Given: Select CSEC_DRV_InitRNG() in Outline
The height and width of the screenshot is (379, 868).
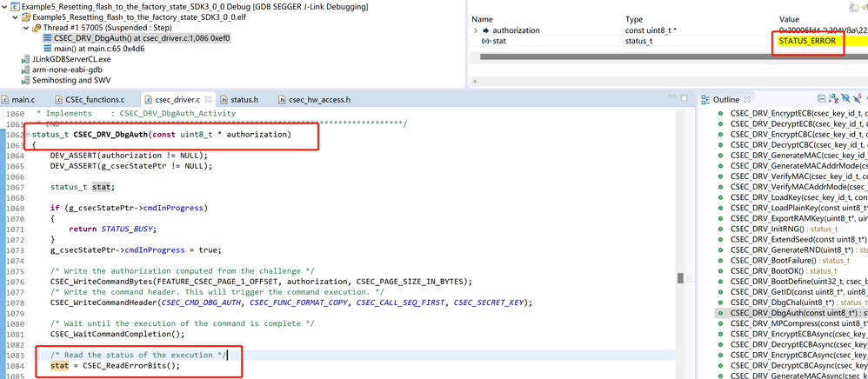Looking at the screenshot, I should (x=785, y=229).
